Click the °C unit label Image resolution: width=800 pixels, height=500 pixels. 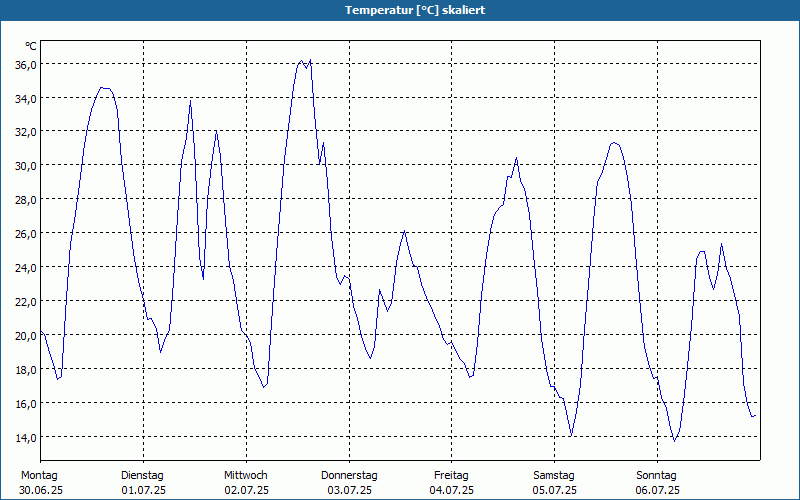[31, 46]
